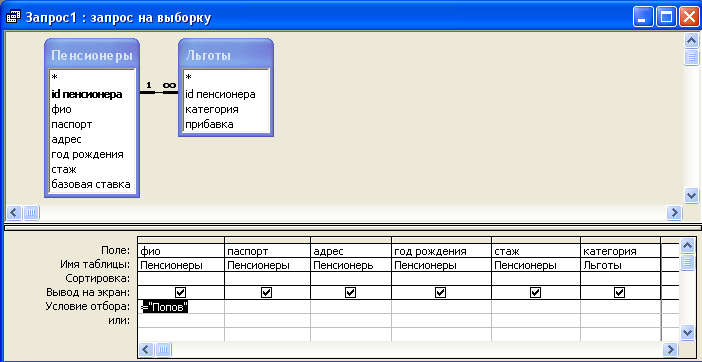702x362 pixels.
Task: Click the column selector bar above фио
Action: click(x=181, y=240)
